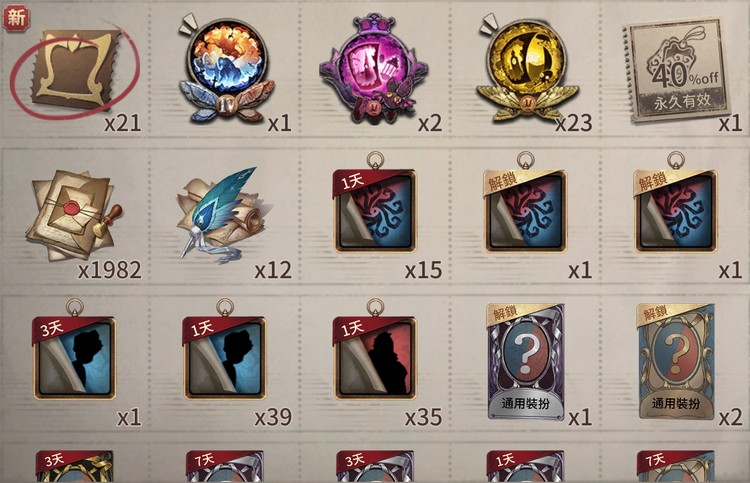Screen dimensions: 750x483
Task: Select the last bottom-row 7天 card
Action: point(676,466)
